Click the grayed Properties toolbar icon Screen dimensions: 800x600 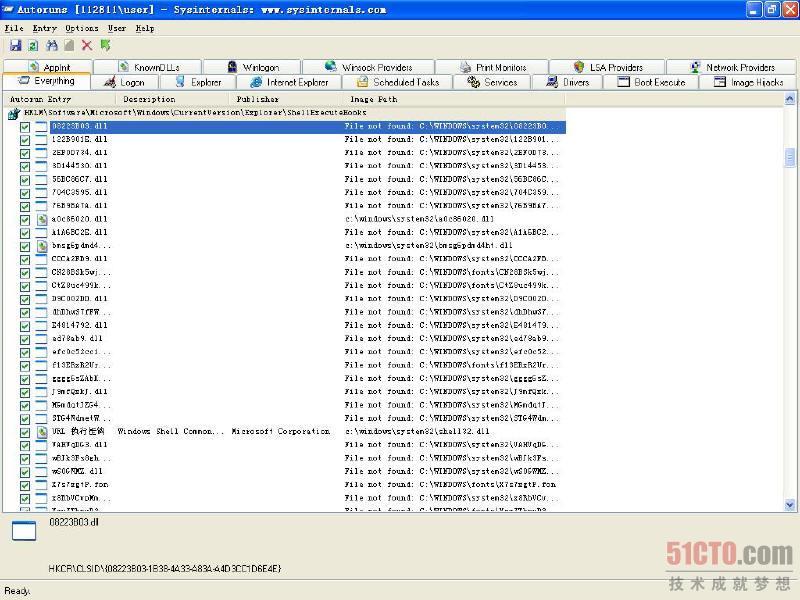(69, 46)
